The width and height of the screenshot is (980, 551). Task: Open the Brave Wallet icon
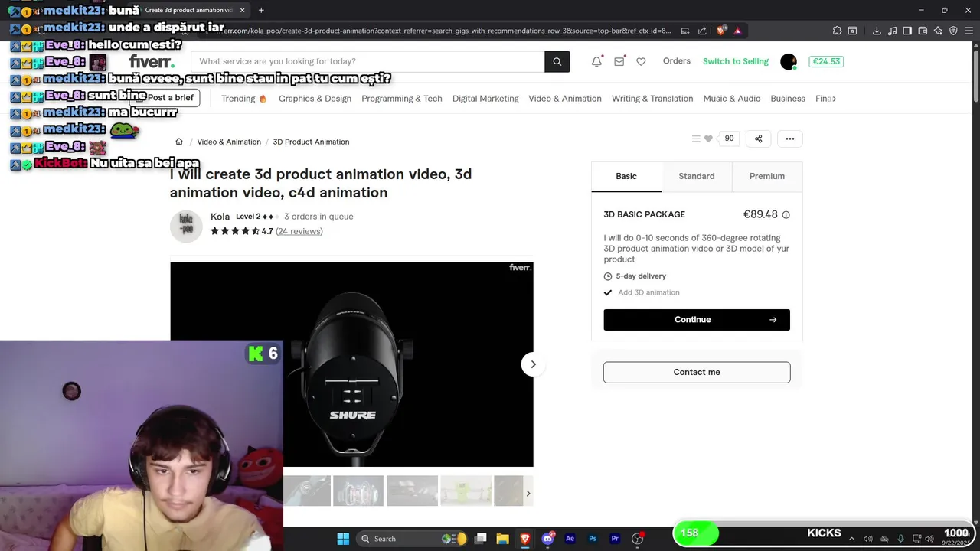point(923,31)
